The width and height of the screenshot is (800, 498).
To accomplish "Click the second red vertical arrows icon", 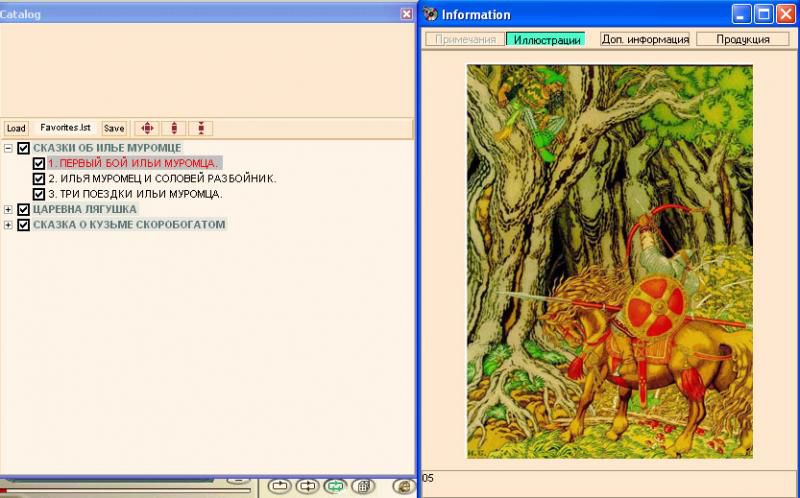I will coord(174,128).
